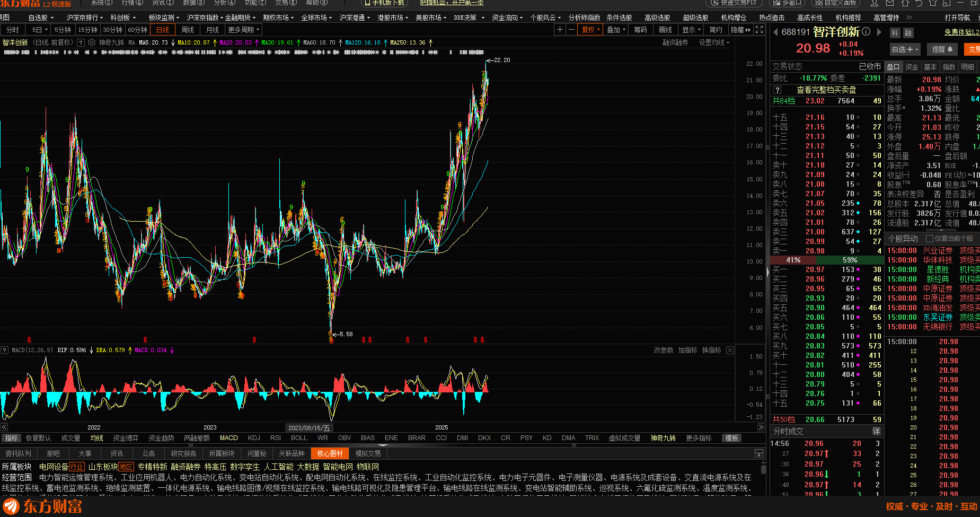
Task: Open the 自选+ dropdown
Action: pyautogui.click(x=905, y=49)
